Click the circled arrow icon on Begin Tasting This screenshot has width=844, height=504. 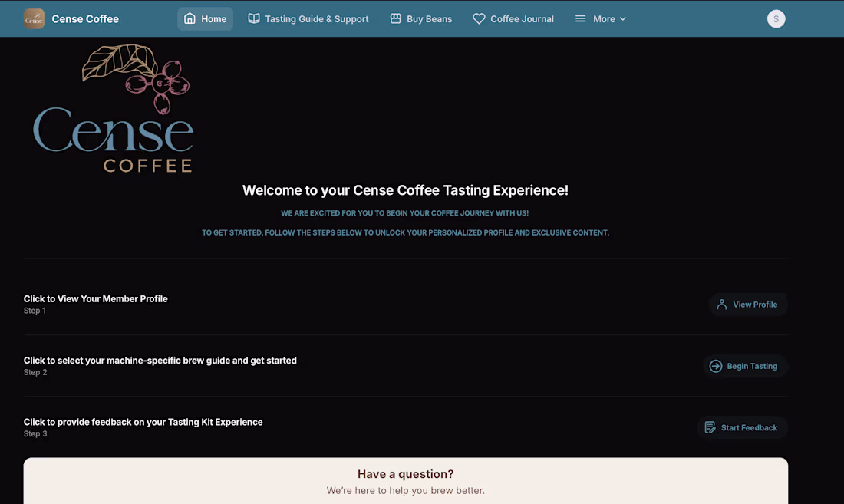[715, 366]
